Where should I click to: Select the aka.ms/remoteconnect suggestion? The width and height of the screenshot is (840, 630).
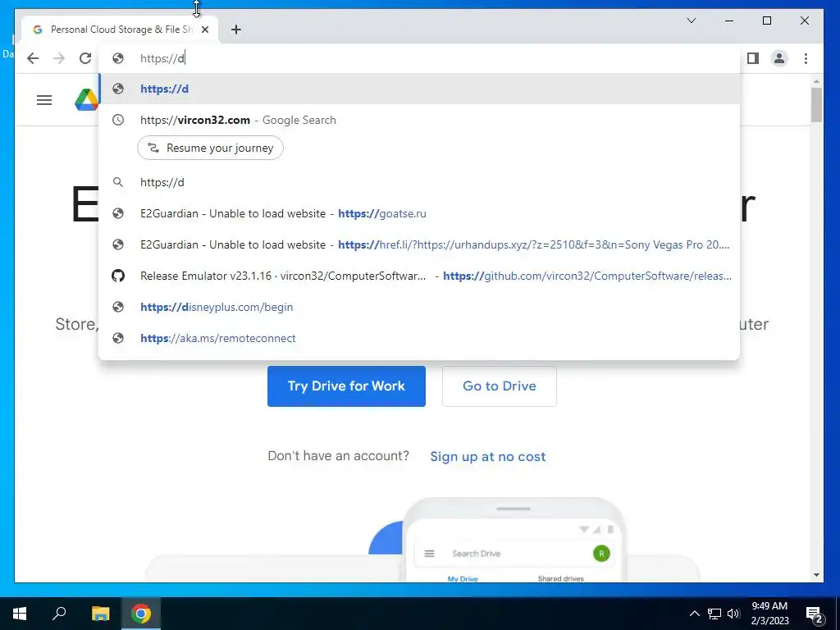coord(419,338)
